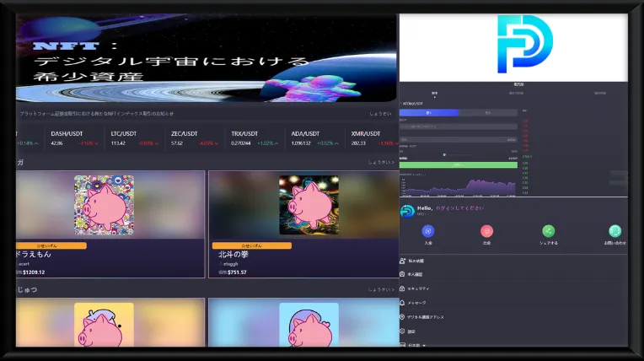Click the price input field in trade panel
The height and width of the screenshot is (361, 644).
pyautogui.click(x=459, y=127)
